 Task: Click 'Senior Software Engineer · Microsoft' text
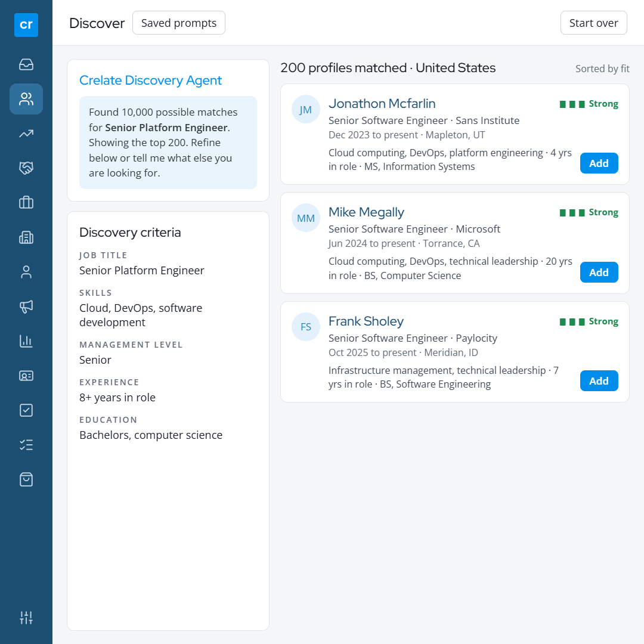pos(414,229)
